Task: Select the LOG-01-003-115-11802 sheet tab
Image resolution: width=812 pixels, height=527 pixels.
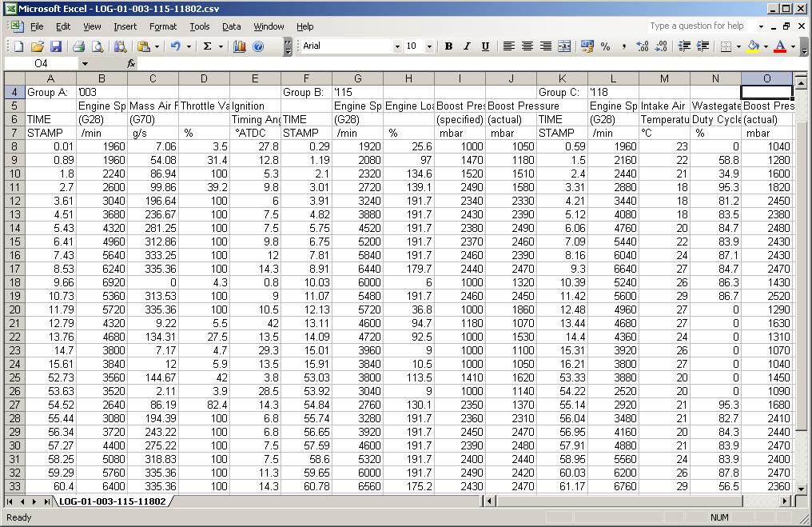Action: pyautogui.click(x=113, y=501)
